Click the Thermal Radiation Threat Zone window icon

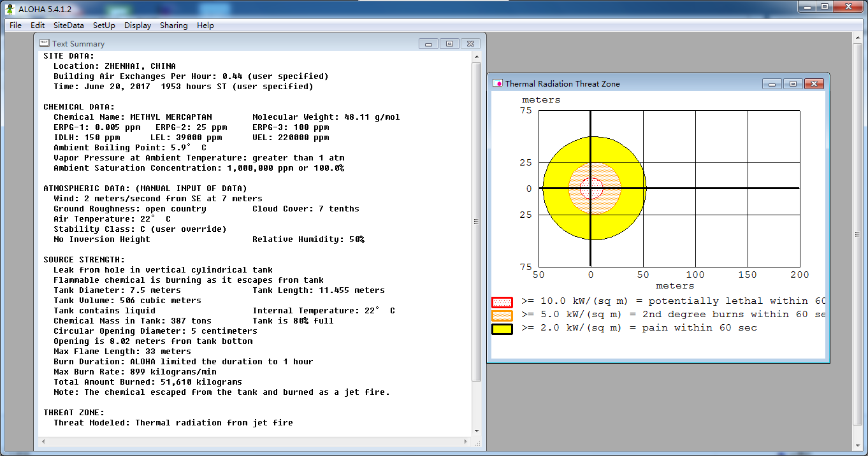tap(498, 83)
